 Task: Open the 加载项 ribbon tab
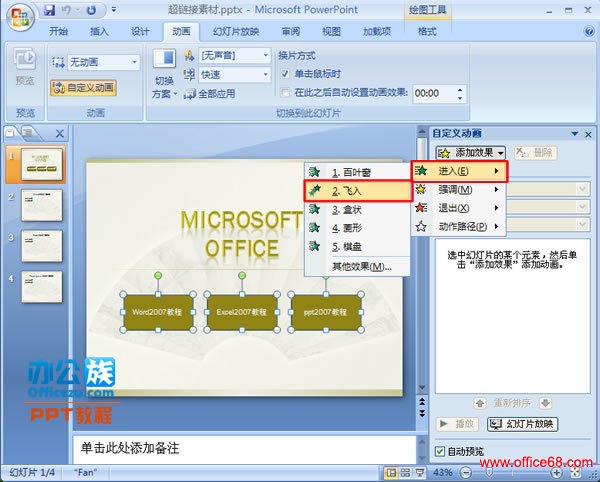pyautogui.click(x=377, y=31)
